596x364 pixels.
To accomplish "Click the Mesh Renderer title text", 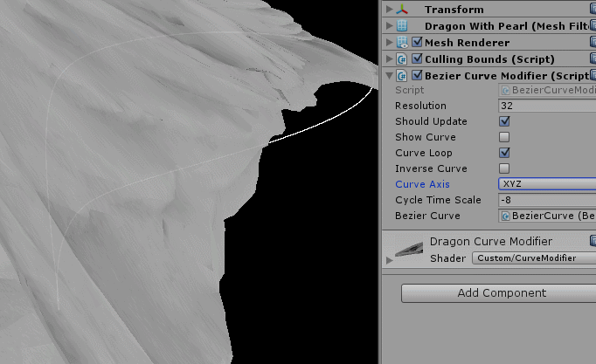I will [x=468, y=43].
